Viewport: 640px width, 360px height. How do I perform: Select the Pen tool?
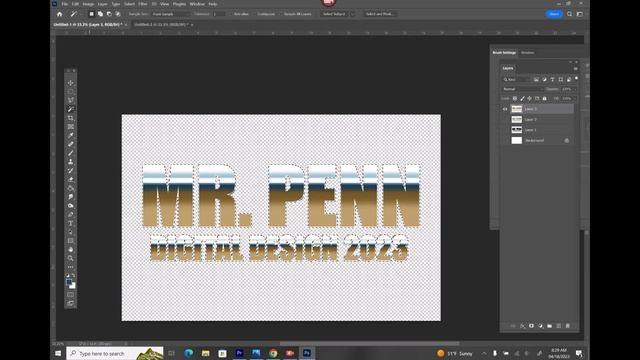pos(71,214)
